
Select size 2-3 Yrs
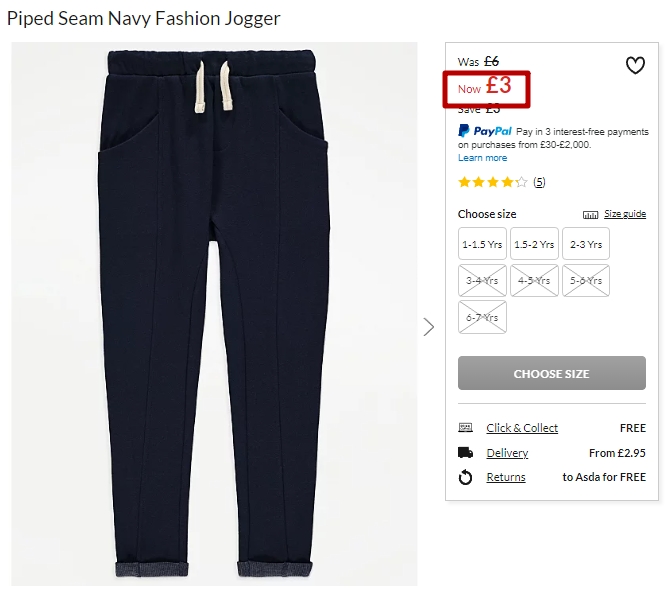[x=586, y=244]
